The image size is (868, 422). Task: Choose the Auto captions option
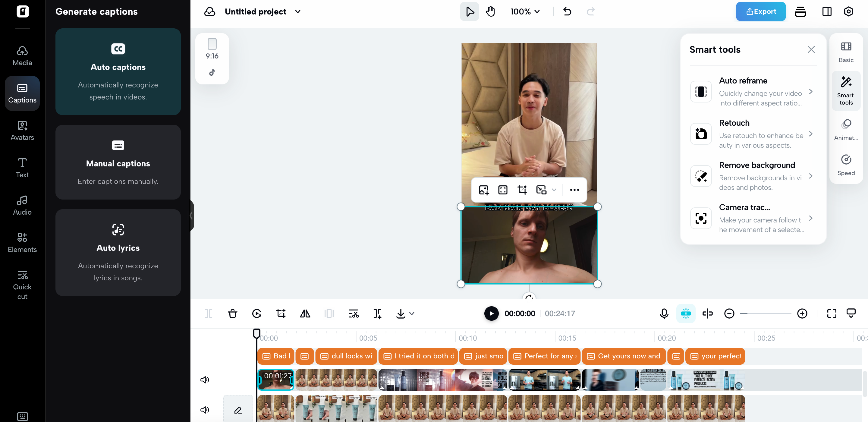pyautogui.click(x=118, y=72)
